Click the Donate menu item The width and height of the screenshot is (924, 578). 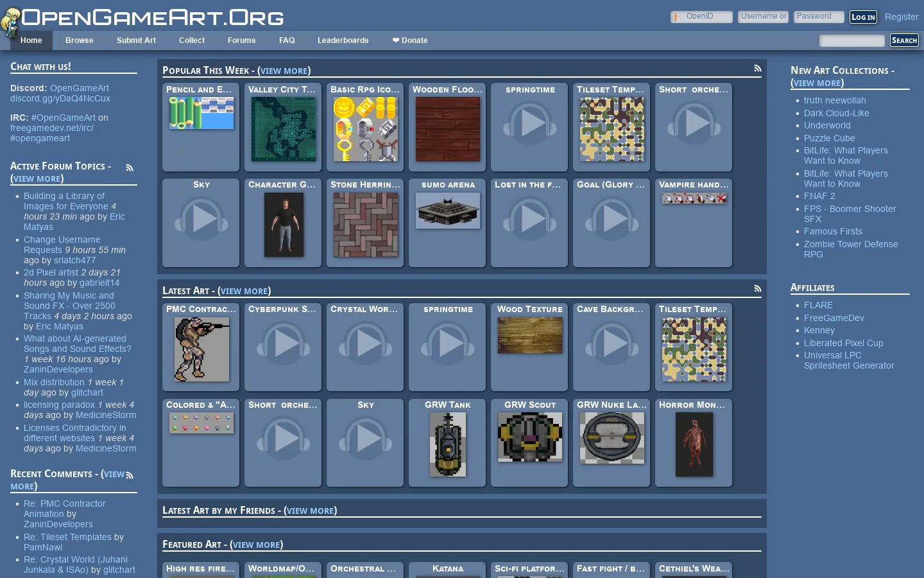[410, 40]
